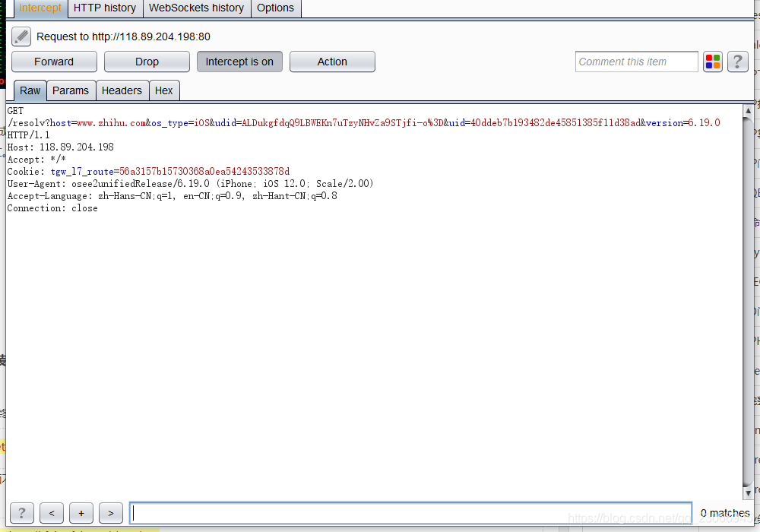Open the HTTP history tab
The image size is (760, 532).
[x=105, y=8]
